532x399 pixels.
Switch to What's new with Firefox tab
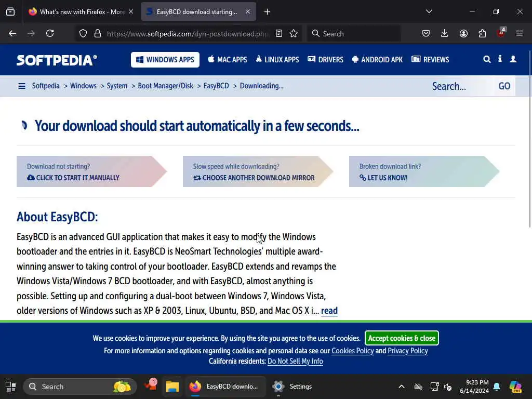(81, 12)
